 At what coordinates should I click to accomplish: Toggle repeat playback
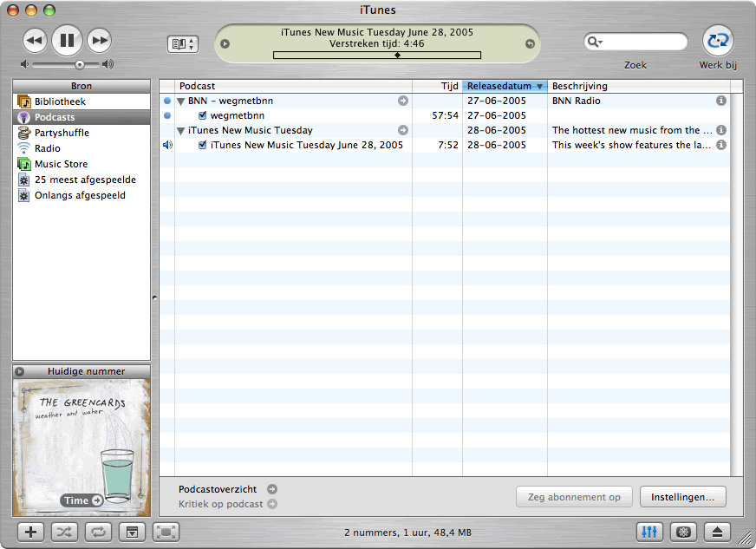(x=98, y=533)
